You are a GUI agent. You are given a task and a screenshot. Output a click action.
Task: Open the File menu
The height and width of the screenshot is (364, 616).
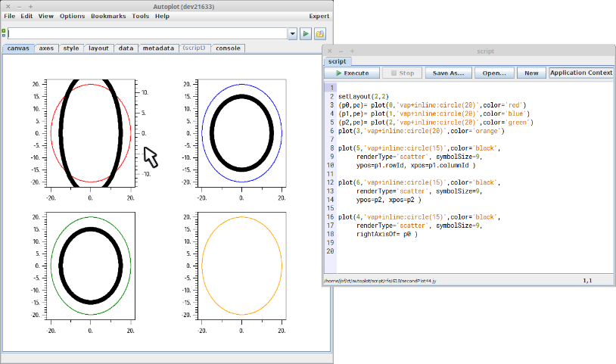click(9, 16)
